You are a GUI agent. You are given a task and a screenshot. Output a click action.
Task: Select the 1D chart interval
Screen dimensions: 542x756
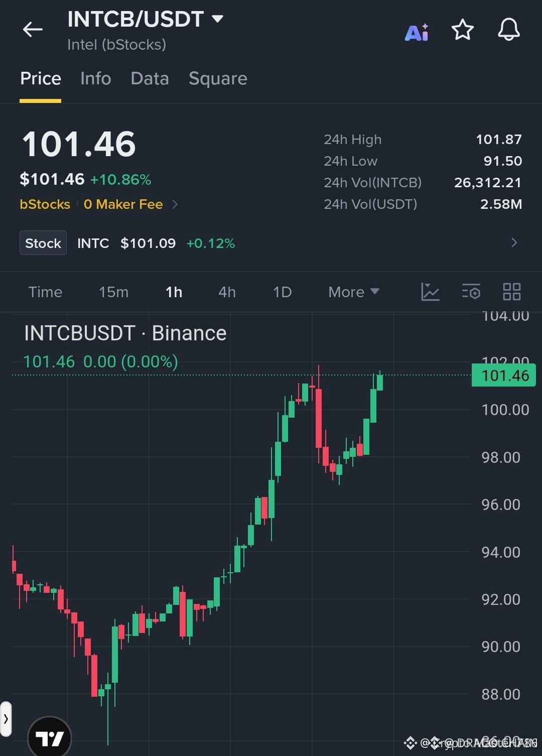click(x=282, y=292)
